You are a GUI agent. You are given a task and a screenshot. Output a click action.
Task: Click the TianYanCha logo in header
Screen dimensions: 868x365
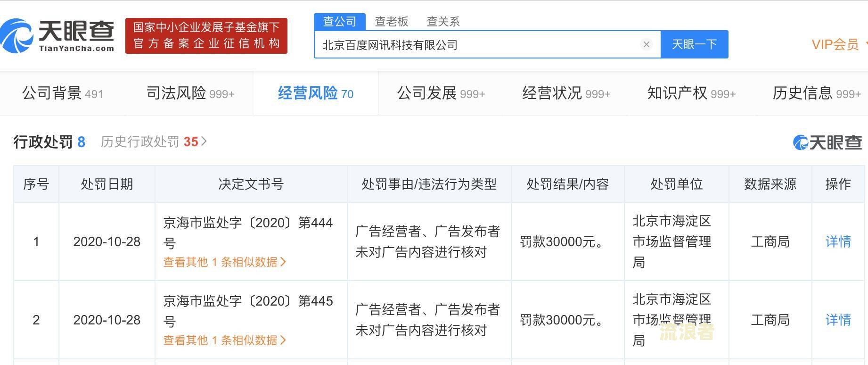tap(57, 36)
